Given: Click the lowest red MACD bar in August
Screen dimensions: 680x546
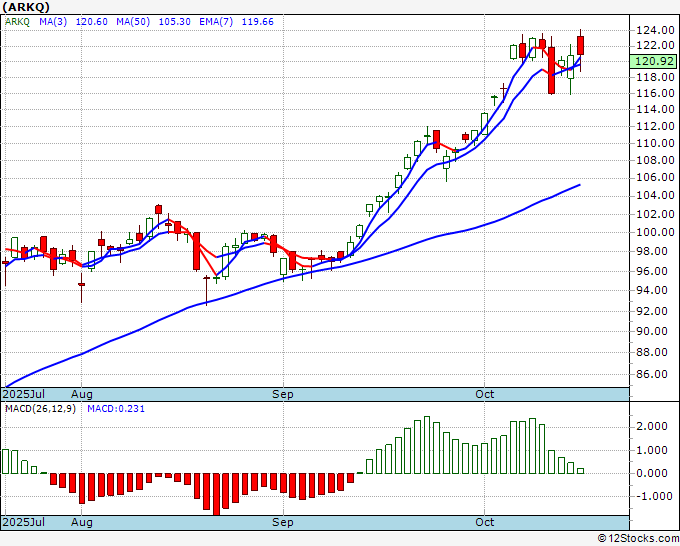Looking at the screenshot, I should click(x=216, y=494).
